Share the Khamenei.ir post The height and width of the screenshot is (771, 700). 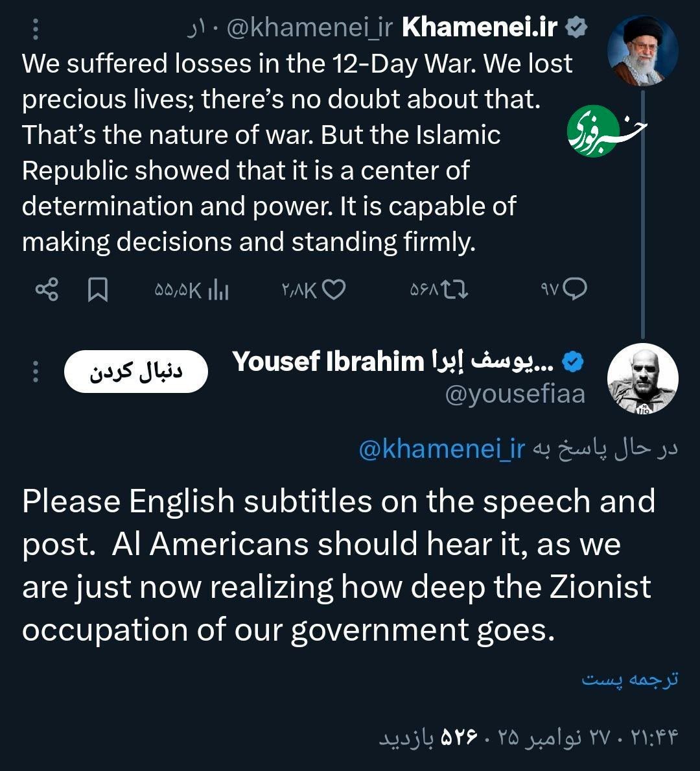coord(46,290)
